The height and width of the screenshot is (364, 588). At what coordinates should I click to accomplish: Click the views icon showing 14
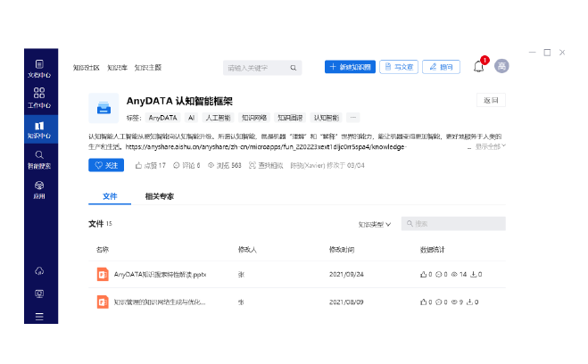[454, 275]
